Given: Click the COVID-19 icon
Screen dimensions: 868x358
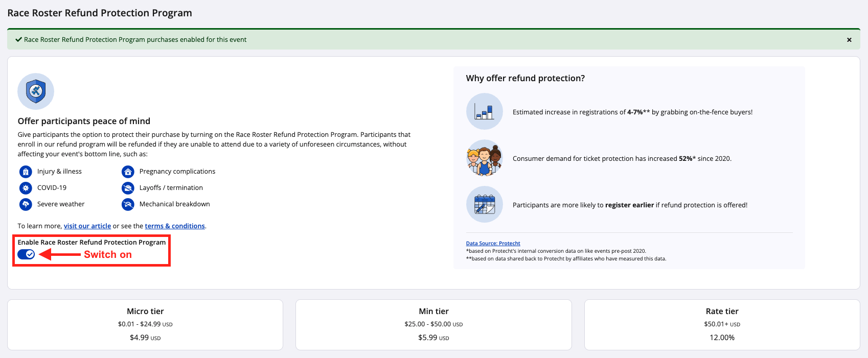Looking at the screenshot, I should click(26, 188).
